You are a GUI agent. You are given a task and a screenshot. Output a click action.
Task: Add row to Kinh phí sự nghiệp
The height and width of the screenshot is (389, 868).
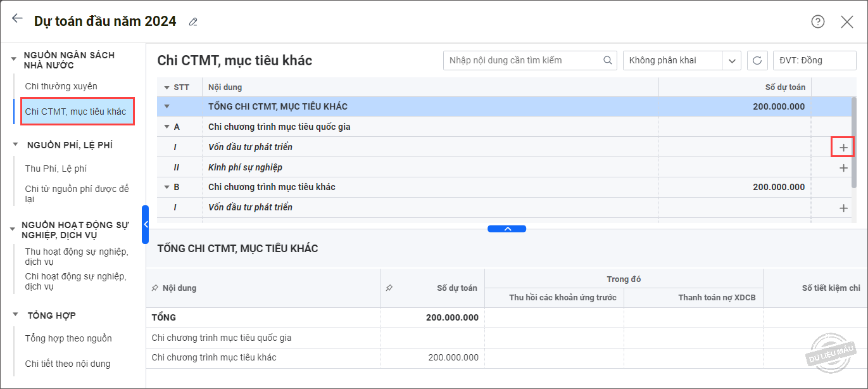point(843,168)
